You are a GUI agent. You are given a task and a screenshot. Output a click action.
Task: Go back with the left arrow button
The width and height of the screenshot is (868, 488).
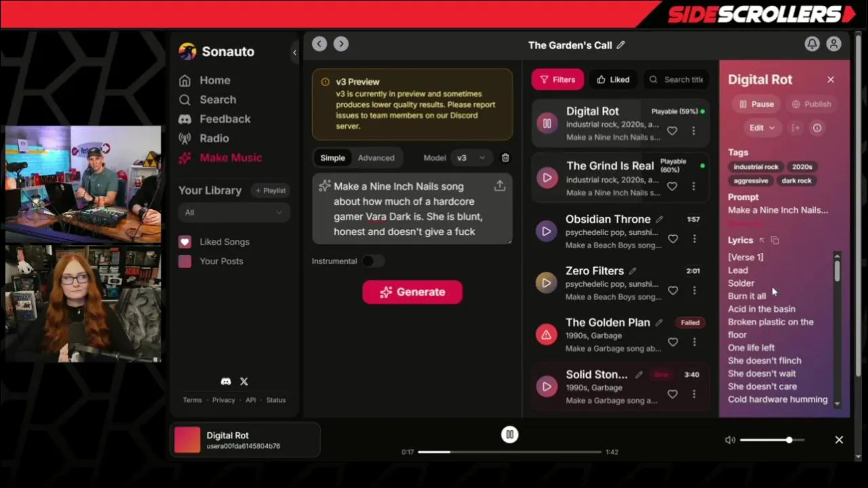pos(319,44)
